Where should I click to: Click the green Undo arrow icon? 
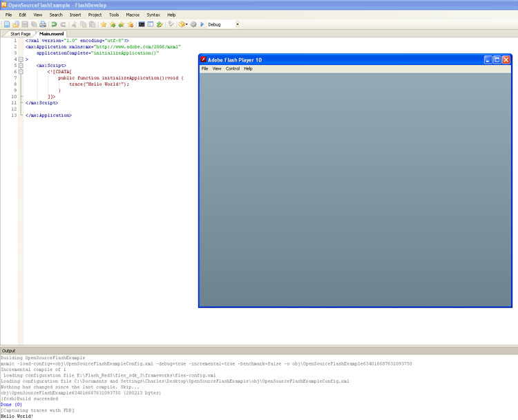tap(54, 24)
